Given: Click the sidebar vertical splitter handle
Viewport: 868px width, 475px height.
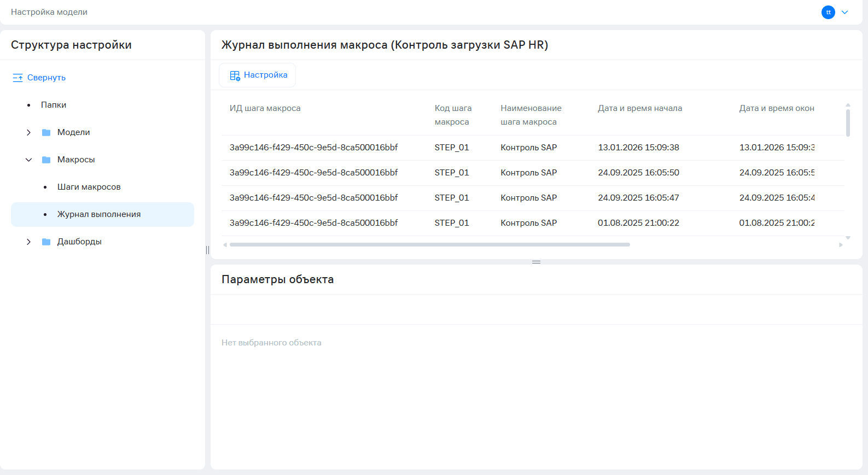Looking at the screenshot, I should tap(207, 250).
